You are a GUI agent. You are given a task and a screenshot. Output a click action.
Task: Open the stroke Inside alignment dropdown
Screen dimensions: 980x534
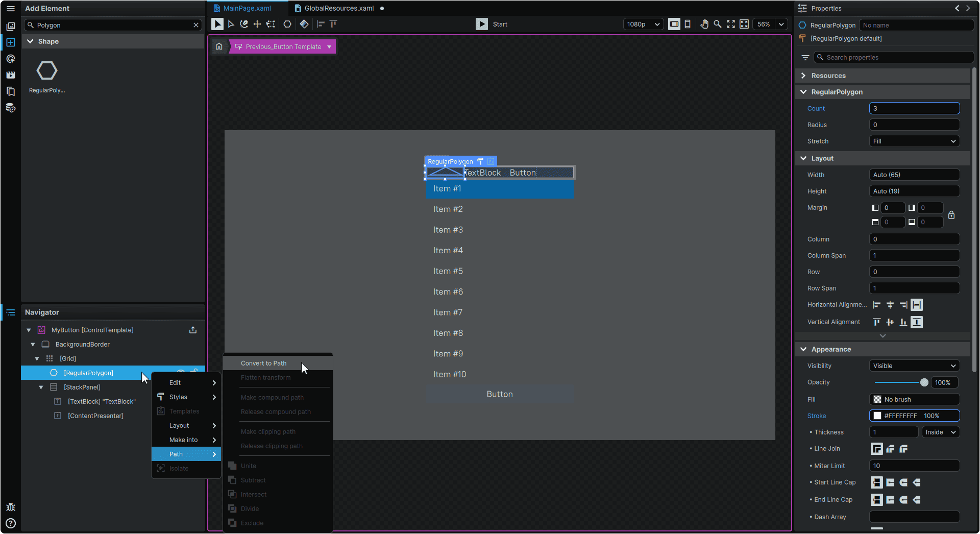[x=941, y=432]
